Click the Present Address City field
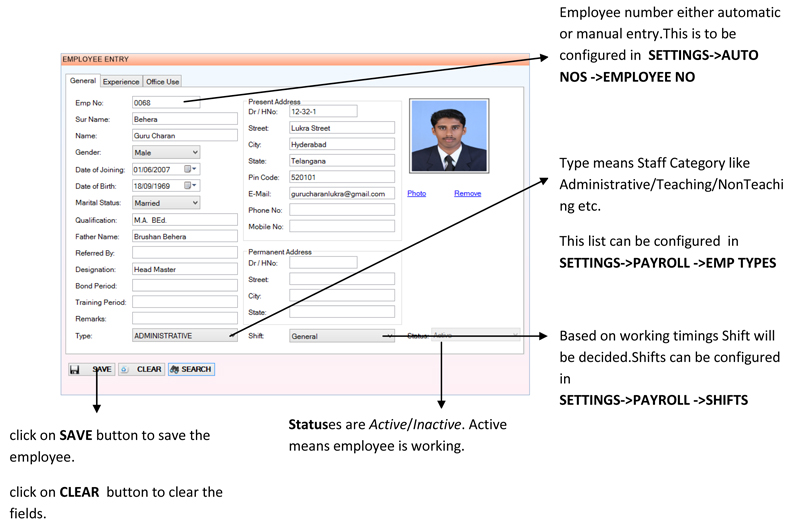This screenshot has height=524, width=801. click(x=342, y=144)
